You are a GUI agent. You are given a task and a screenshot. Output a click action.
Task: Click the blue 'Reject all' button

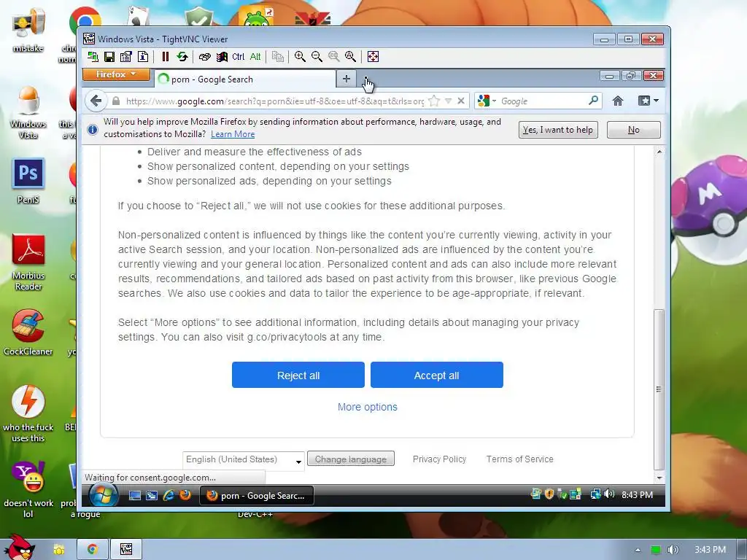tap(298, 376)
